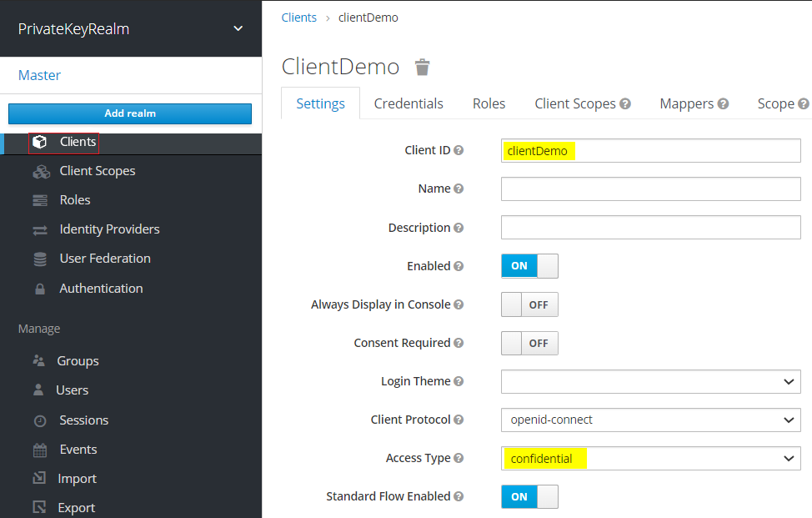Open User Federation in the sidebar
Screen dimensions: 812x518
pyautogui.click(x=105, y=259)
